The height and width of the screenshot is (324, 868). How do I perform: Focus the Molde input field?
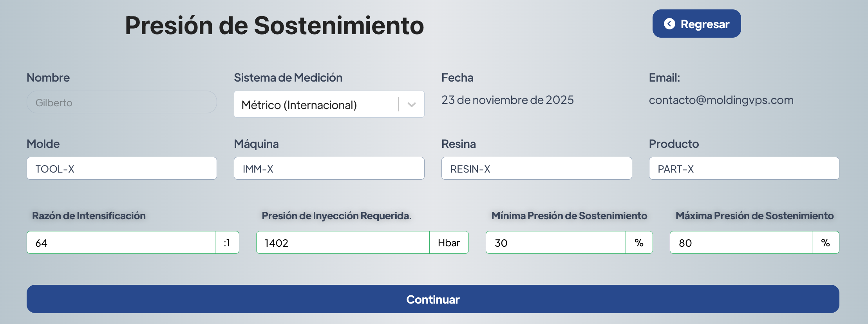click(x=121, y=169)
